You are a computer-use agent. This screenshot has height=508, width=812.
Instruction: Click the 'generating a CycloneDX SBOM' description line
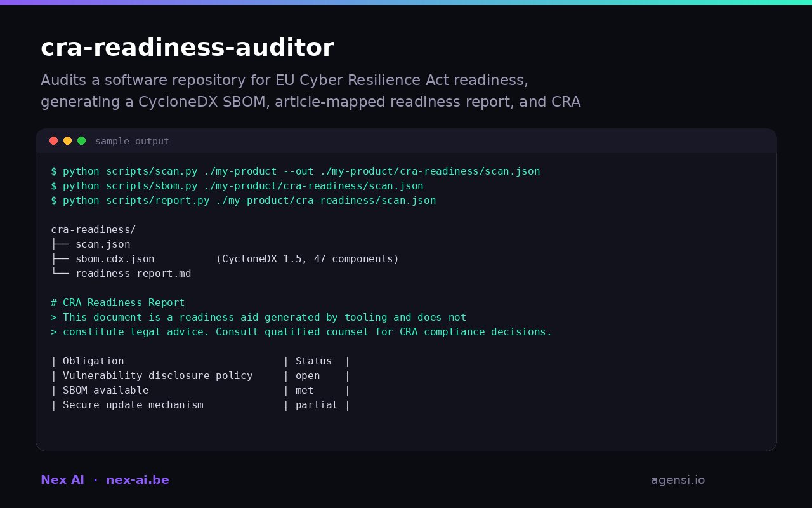click(311, 102)
